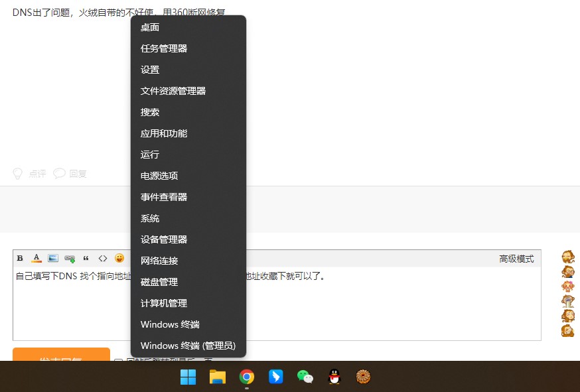
Task: Open the text color picker
Action: pyautogui.click(x=36, y=258)
